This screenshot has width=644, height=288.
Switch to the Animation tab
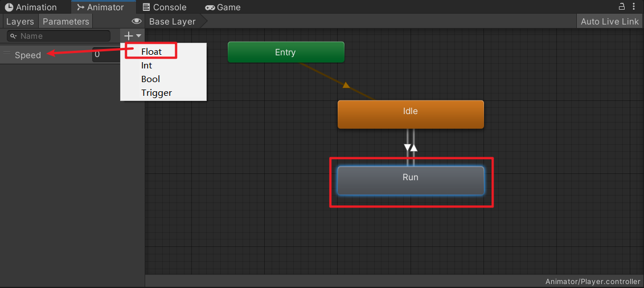[31, 7]
